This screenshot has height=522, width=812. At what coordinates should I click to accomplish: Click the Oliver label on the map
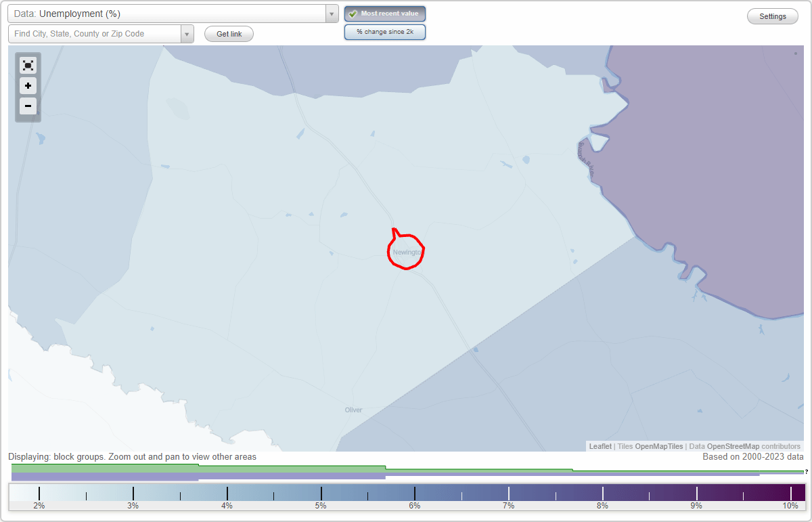click(x=353, y=410)
